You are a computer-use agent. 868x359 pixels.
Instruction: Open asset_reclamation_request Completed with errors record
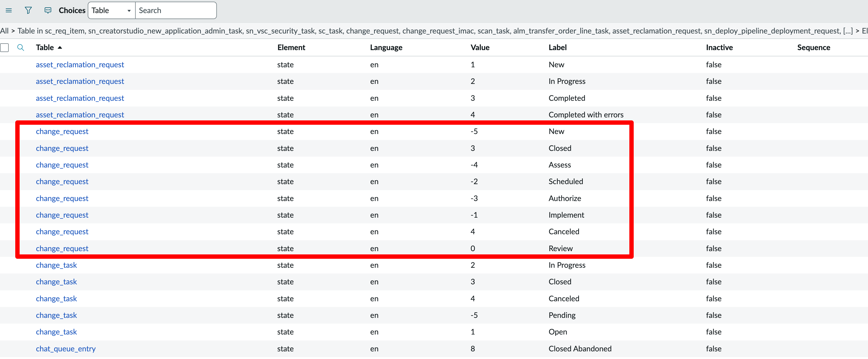click(80, 115)
